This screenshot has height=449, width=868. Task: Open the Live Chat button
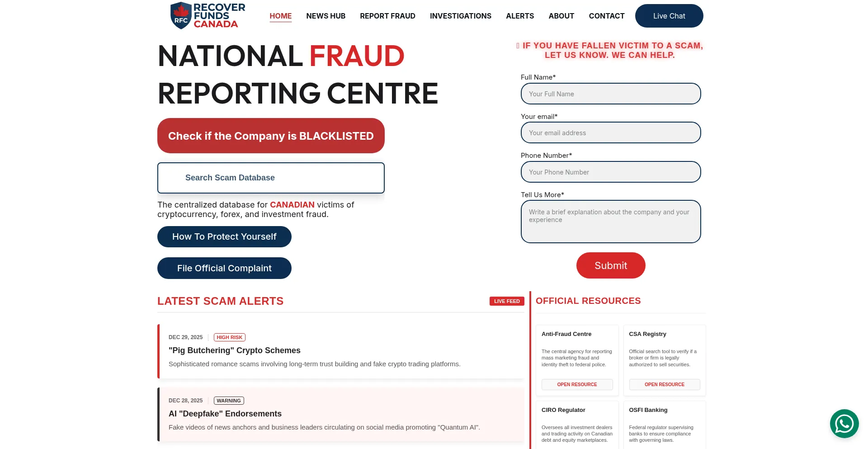click(669, 16)
